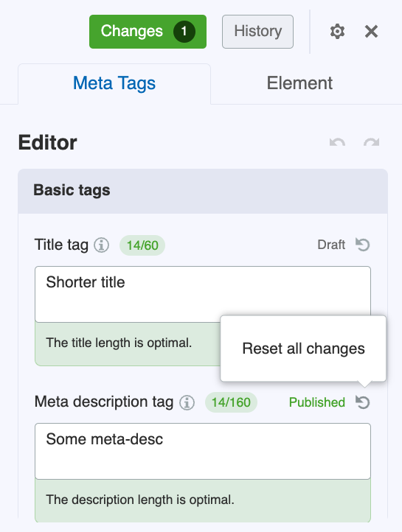Collapse the Basic tags section header
This screenshot has width=402, height=532.
(x=203, y=191)
